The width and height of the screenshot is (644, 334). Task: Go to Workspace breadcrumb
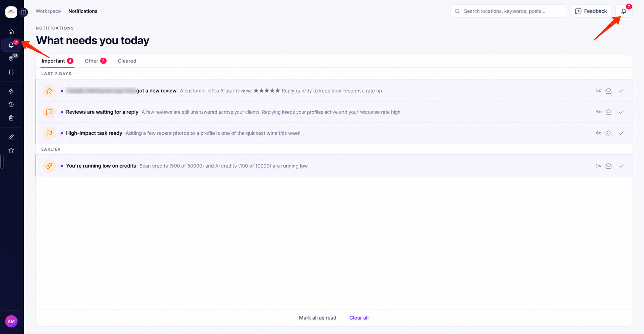click(x=48, y=11)
